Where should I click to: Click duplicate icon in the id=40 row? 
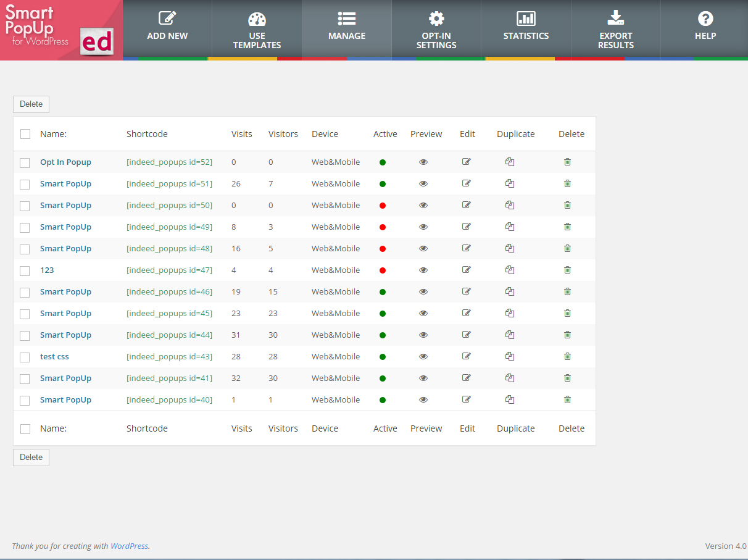pyautogui.click(x=510, y=399)
